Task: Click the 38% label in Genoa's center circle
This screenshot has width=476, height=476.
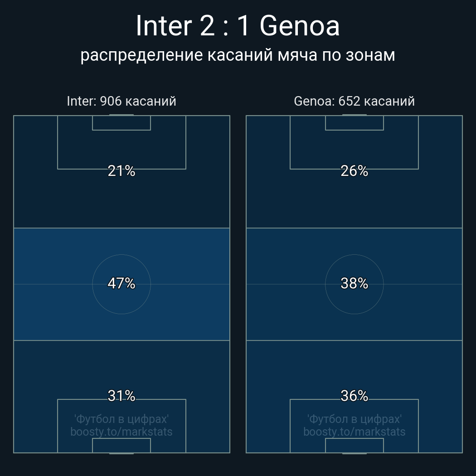Action: (x=354, y=283)
